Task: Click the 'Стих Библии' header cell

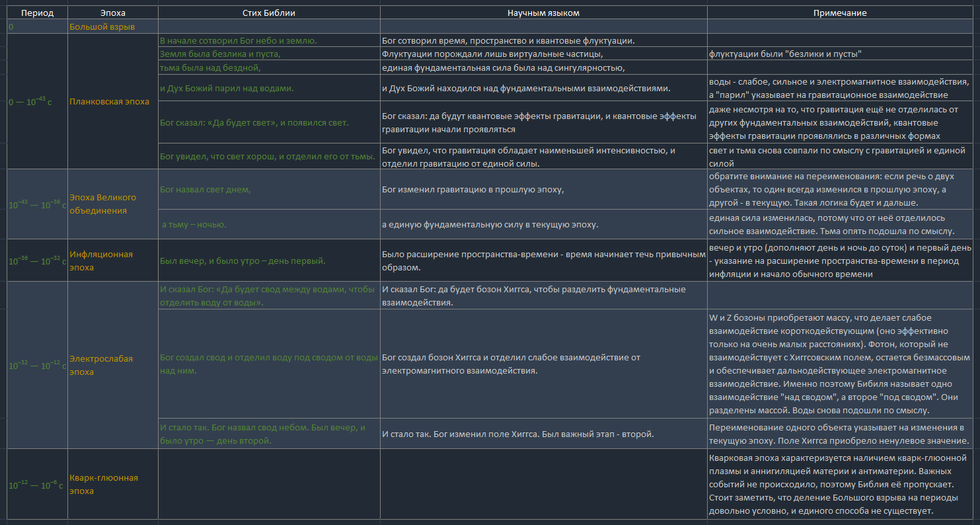Action: click(269, 13)
